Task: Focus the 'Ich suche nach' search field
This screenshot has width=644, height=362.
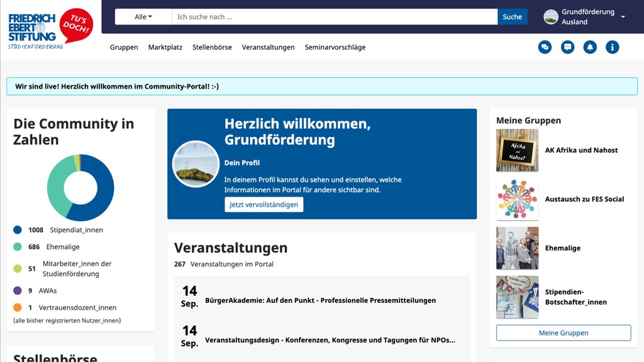Action: pos(335,17)
